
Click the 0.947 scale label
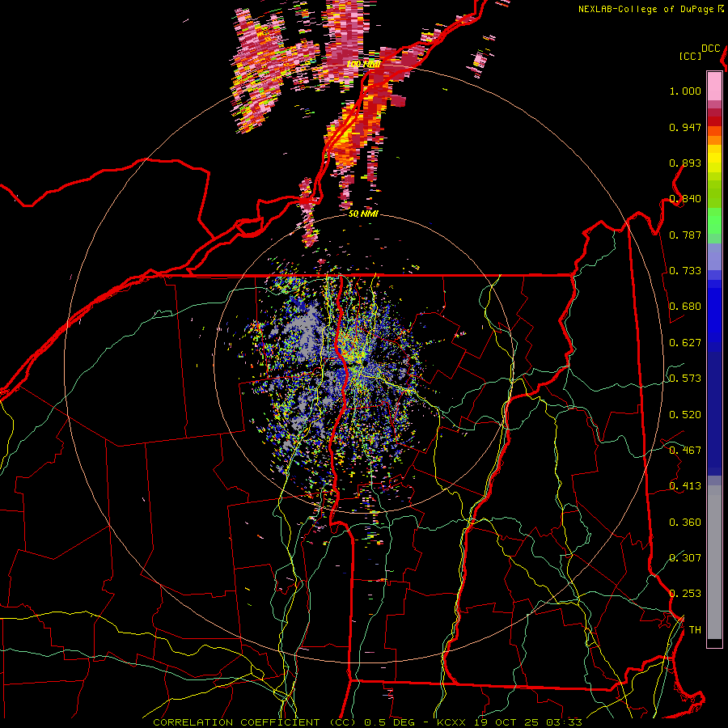685,127
